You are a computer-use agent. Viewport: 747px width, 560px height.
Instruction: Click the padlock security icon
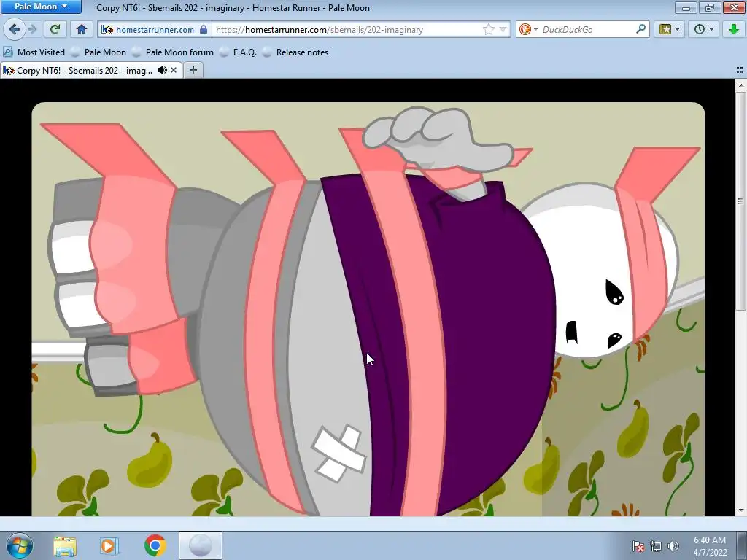click(x=204, y=29)
